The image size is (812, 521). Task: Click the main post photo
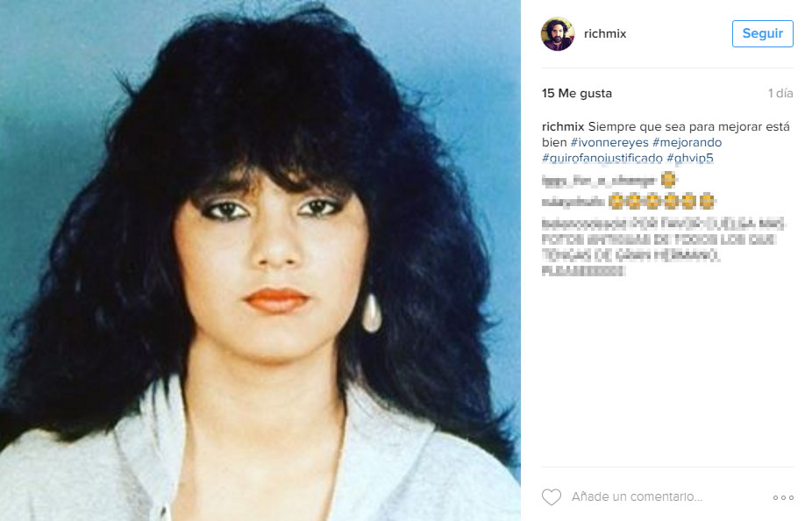point(260,260)
